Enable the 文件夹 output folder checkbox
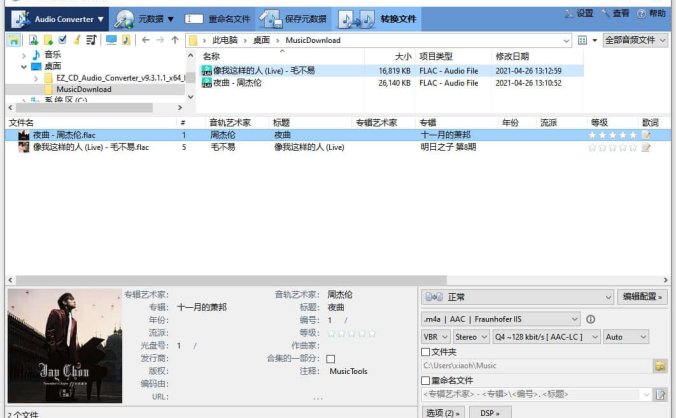 pos(426,352)
